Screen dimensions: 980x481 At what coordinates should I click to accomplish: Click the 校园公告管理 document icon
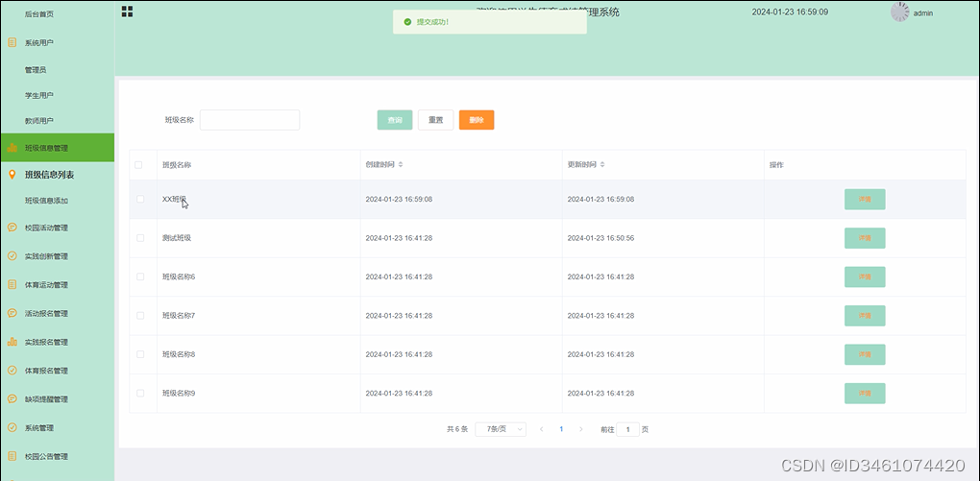click(x=12, y=456)
